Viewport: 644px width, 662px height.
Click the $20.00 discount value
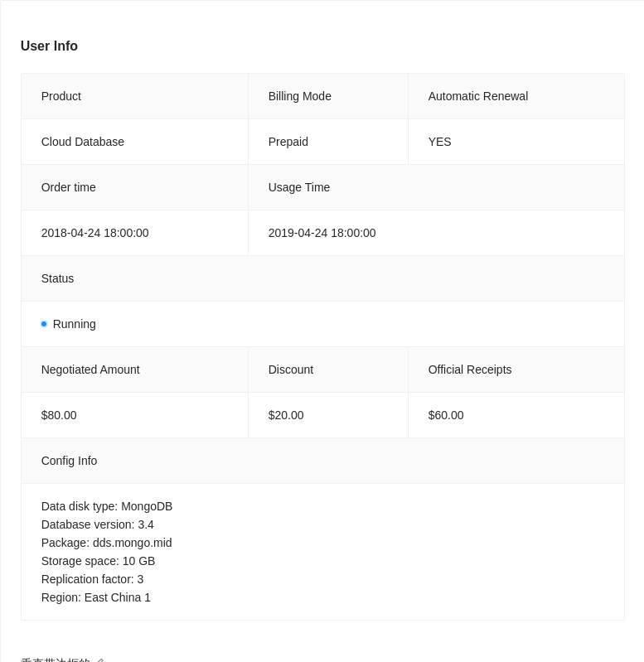click(x=286, y=415)
